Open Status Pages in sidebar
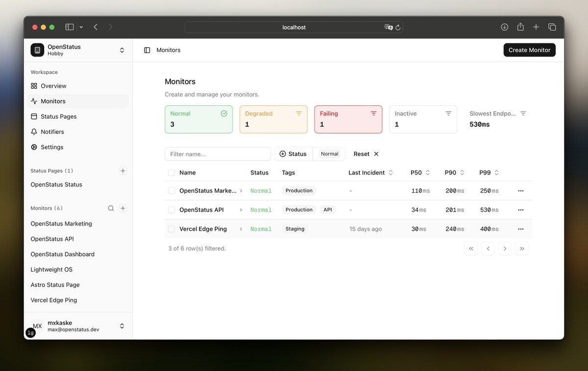Screen dimensions: 588x371 [x=78, y=117]
